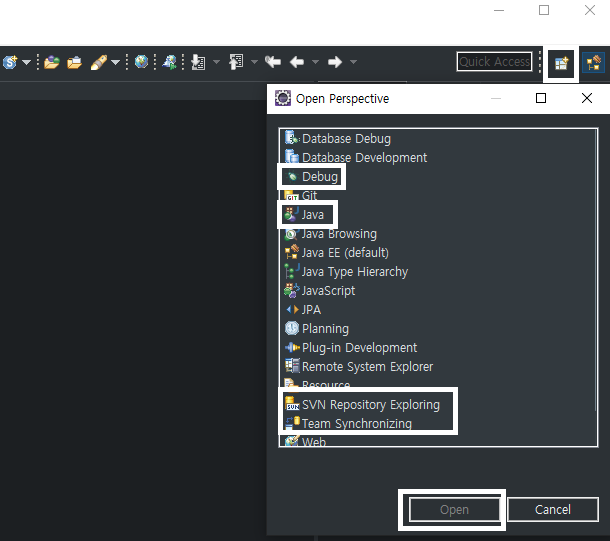Open the Forward history dropdown arrow
The height and width of the screenshot is (541, 610).
coord(353,62)
